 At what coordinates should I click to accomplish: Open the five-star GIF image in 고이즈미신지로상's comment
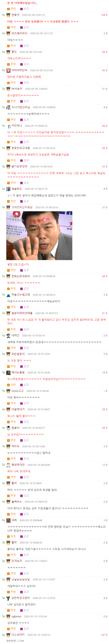[39, 236]
